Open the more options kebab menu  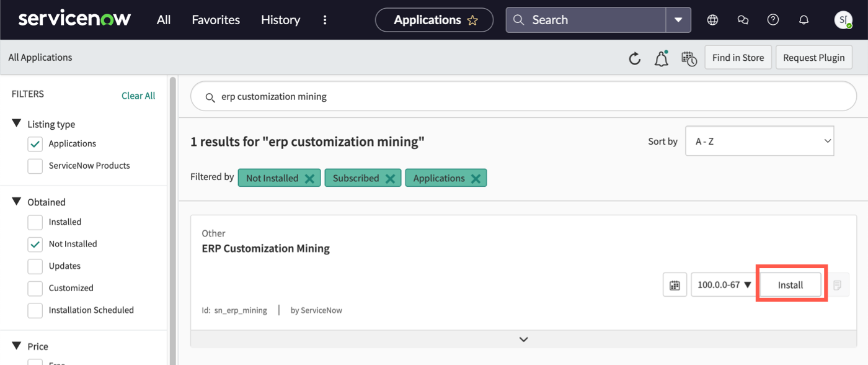325,20
